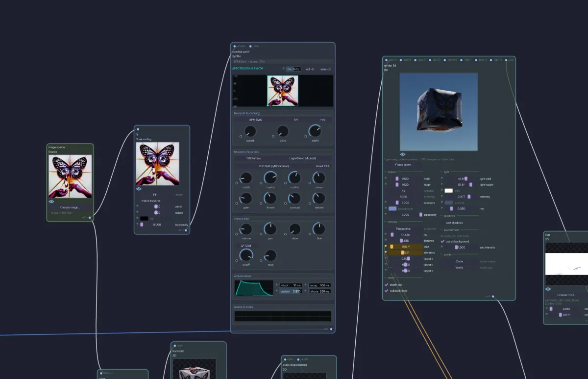Click the cutoff knob

pos(245,255)
